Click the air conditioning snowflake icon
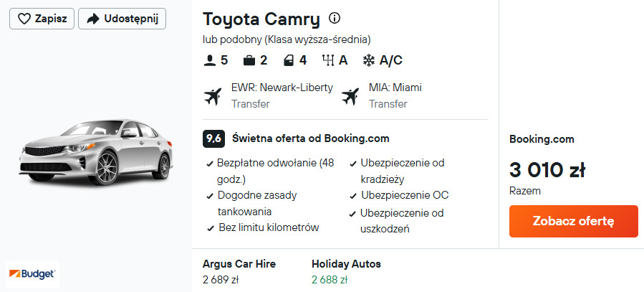 pyautogui.click(x=369, y=60)
